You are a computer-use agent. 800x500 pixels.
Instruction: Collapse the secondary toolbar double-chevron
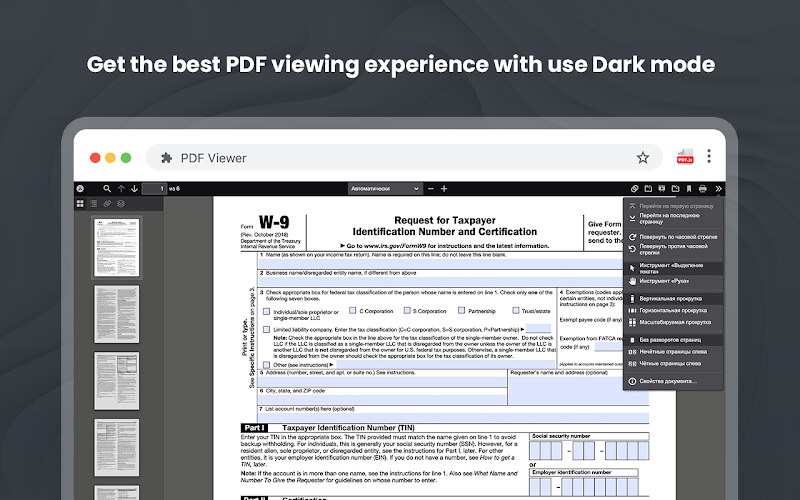[718, 189]
